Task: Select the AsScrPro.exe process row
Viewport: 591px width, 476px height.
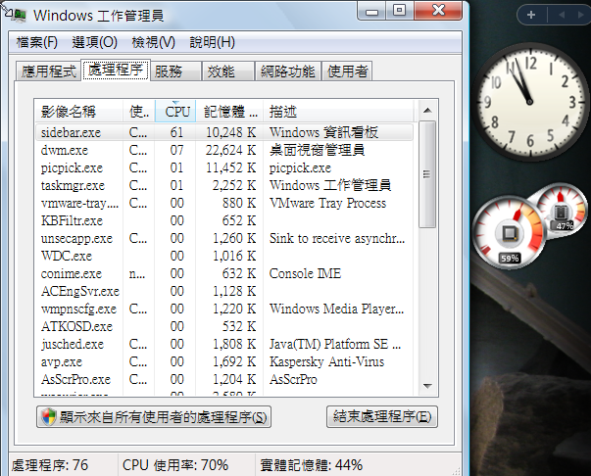Action: point(224,379)
